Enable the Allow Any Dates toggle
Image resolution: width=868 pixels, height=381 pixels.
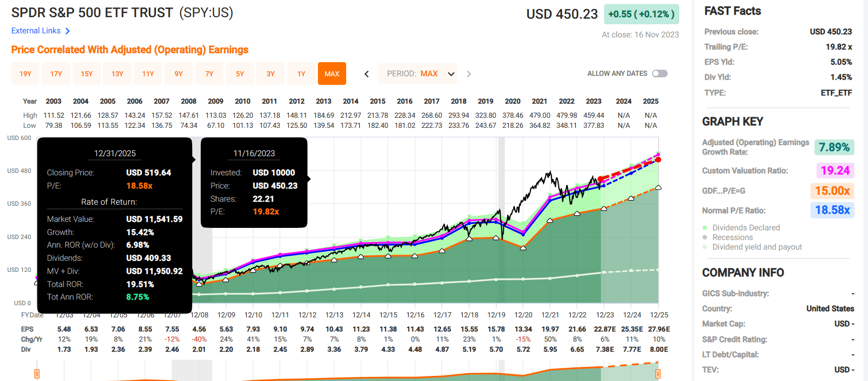[660, 74]
